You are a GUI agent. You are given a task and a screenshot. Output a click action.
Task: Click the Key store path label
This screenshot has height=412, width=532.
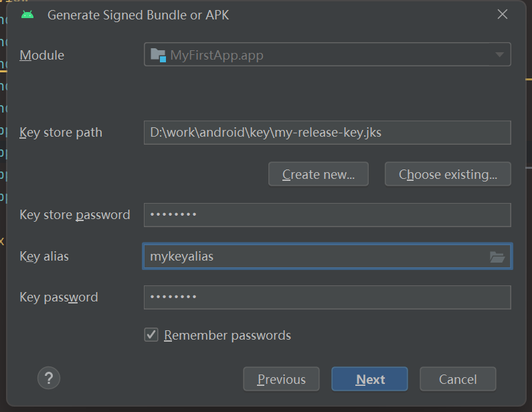pyautogui.click(x=61, y=133)
